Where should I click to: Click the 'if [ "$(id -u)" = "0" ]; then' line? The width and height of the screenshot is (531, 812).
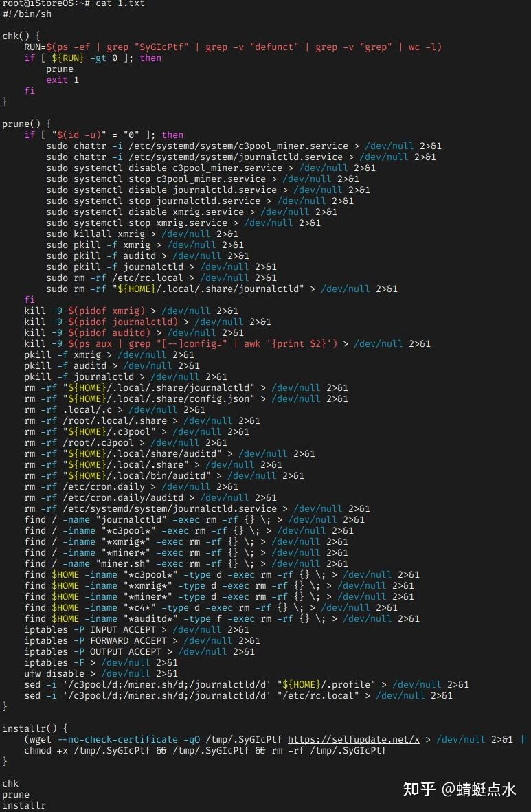[x=104, y=135]
